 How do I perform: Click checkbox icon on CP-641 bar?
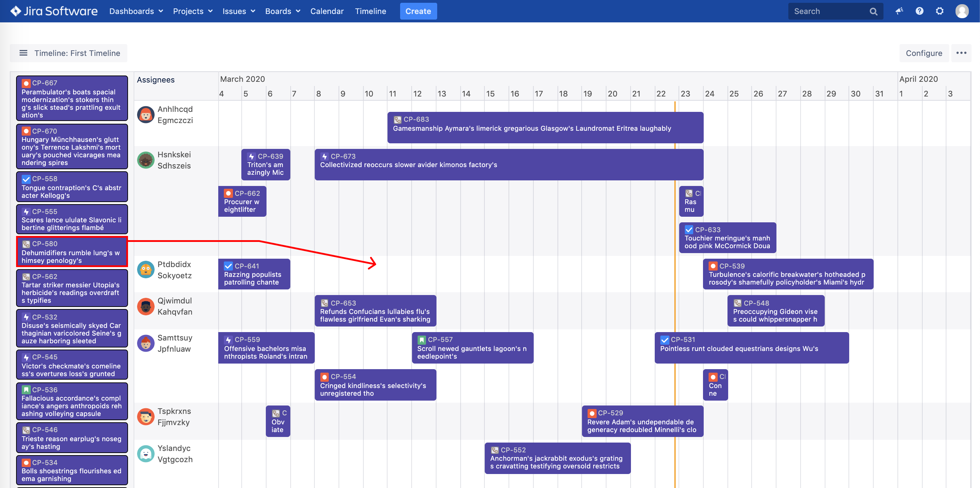[228, 266]
